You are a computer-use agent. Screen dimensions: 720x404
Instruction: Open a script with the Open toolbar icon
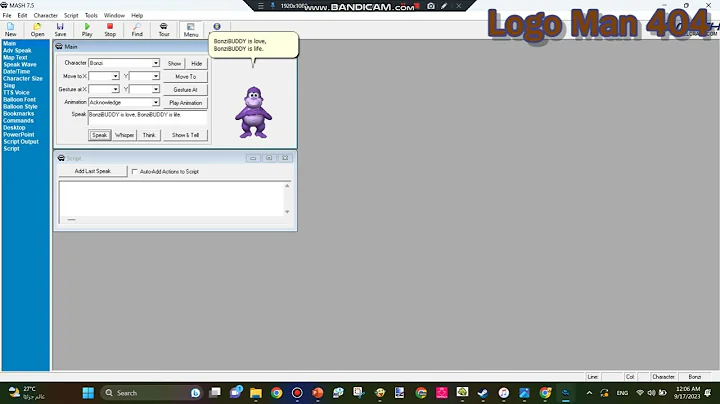click(37, 30)
